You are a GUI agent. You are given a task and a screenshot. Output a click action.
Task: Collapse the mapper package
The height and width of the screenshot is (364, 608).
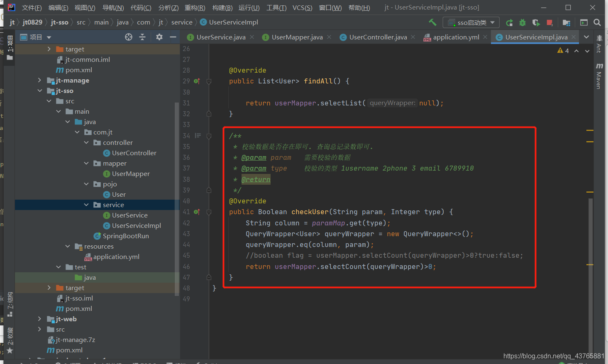(86, 163)
